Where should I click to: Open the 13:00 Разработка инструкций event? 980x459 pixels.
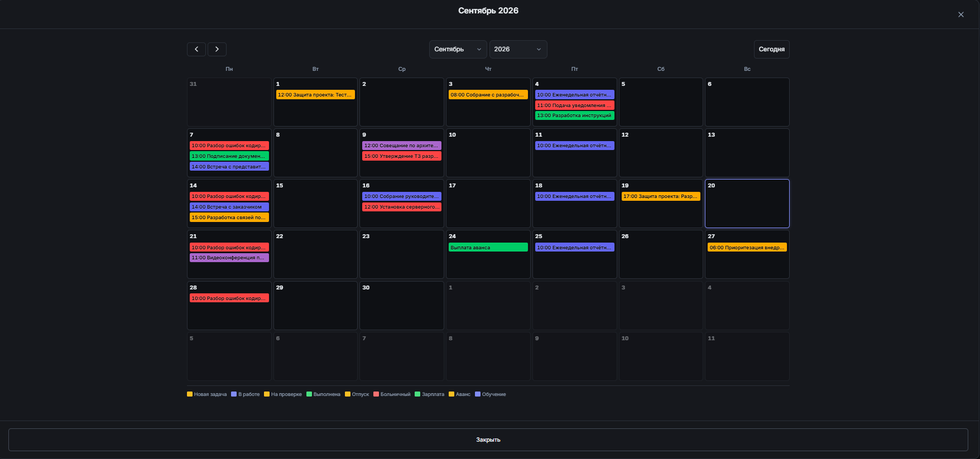point(574,115)
